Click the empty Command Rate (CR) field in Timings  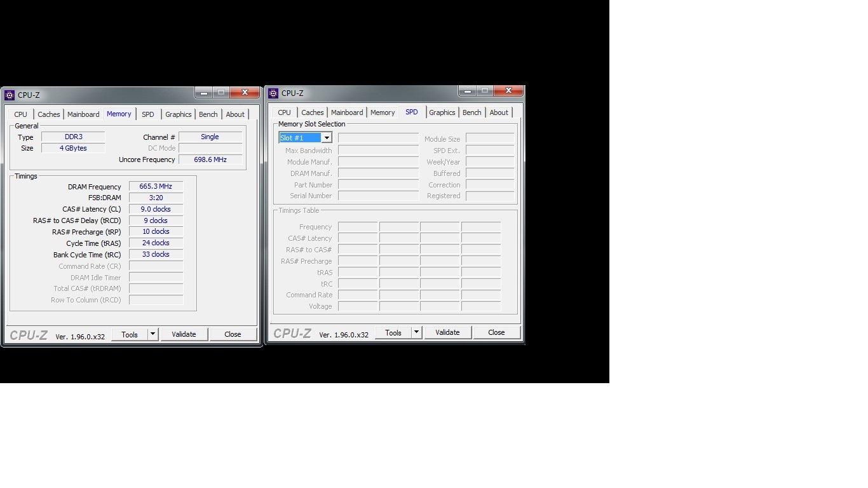[x=156, y=266]
